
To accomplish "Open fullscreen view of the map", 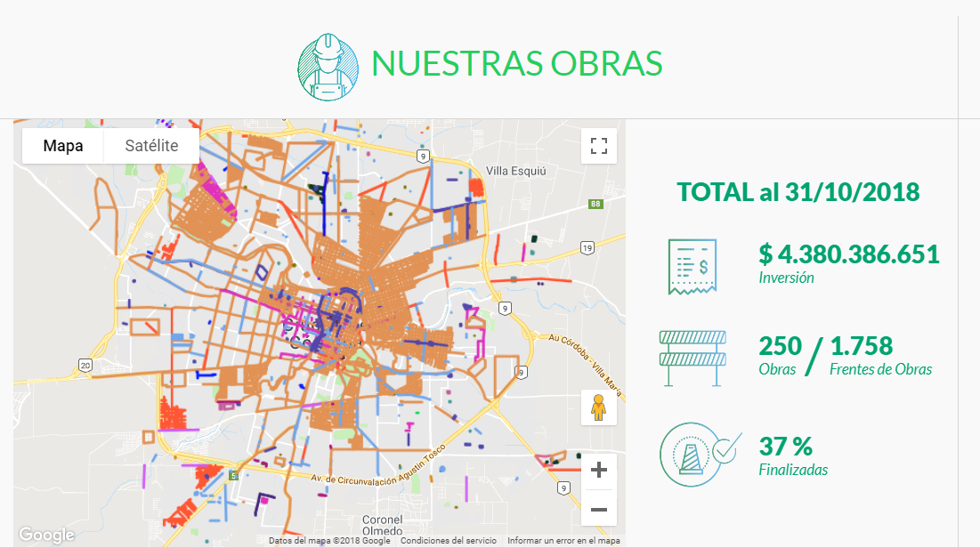I will coord(598,145).
